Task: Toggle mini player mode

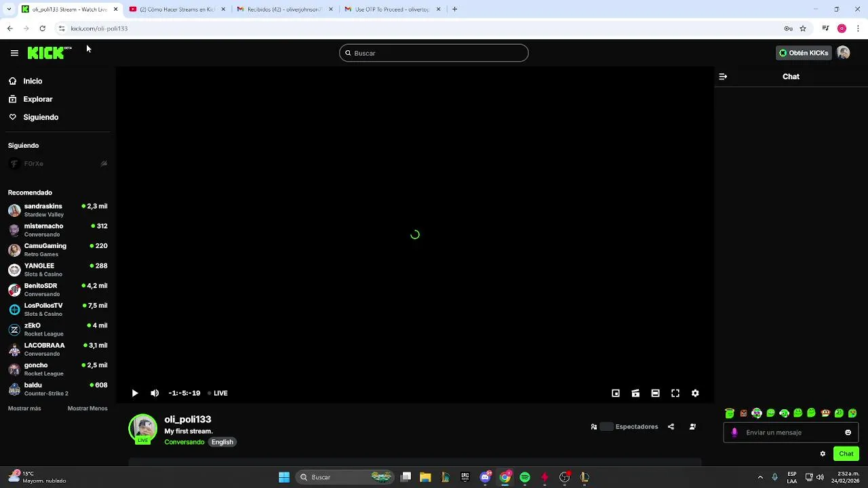Action: (x=616, y=393)
